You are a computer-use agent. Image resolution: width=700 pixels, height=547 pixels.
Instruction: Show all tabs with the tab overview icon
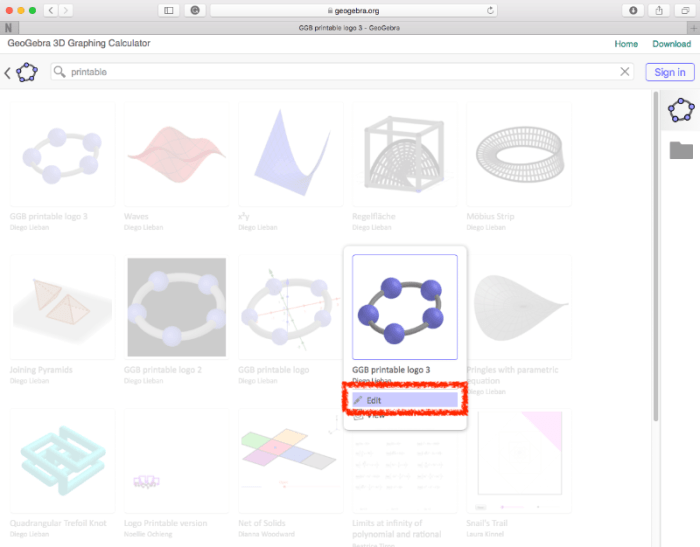pyautogui.click(x=685, y=10)
